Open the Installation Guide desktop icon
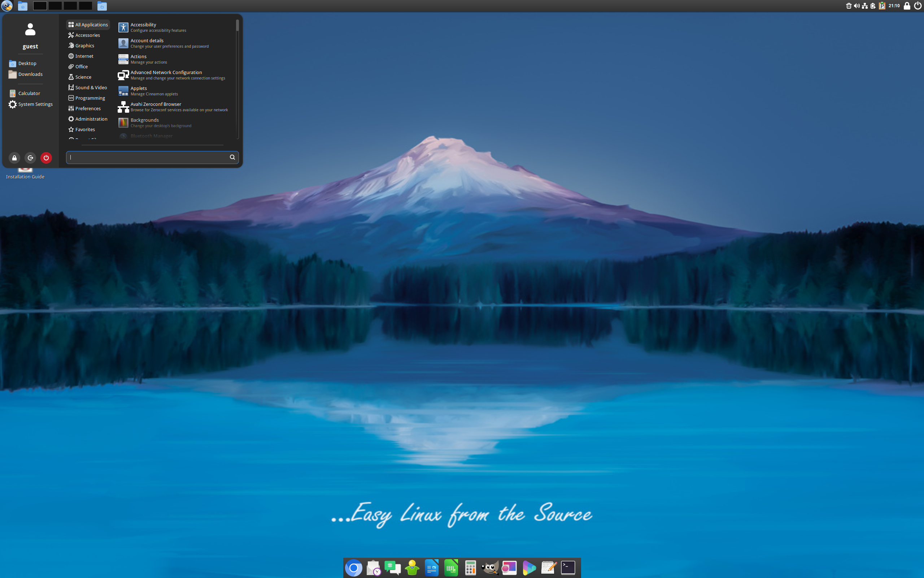Viewport: 924px width, 578px height. (x=25, y=174)
